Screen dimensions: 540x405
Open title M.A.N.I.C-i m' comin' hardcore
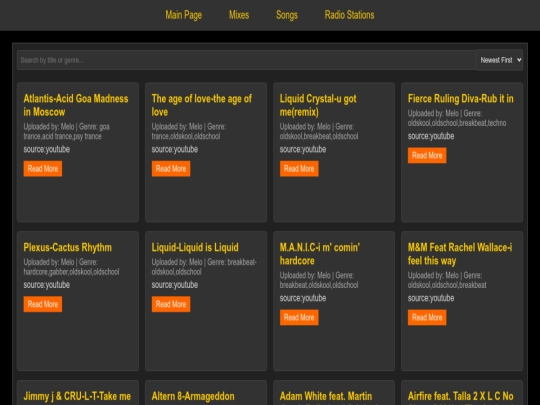[320, 254]
